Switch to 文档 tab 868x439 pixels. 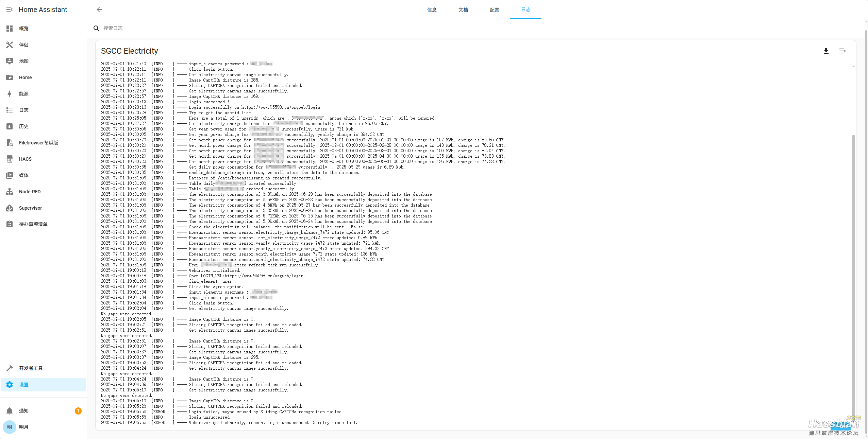pos(463,10)
